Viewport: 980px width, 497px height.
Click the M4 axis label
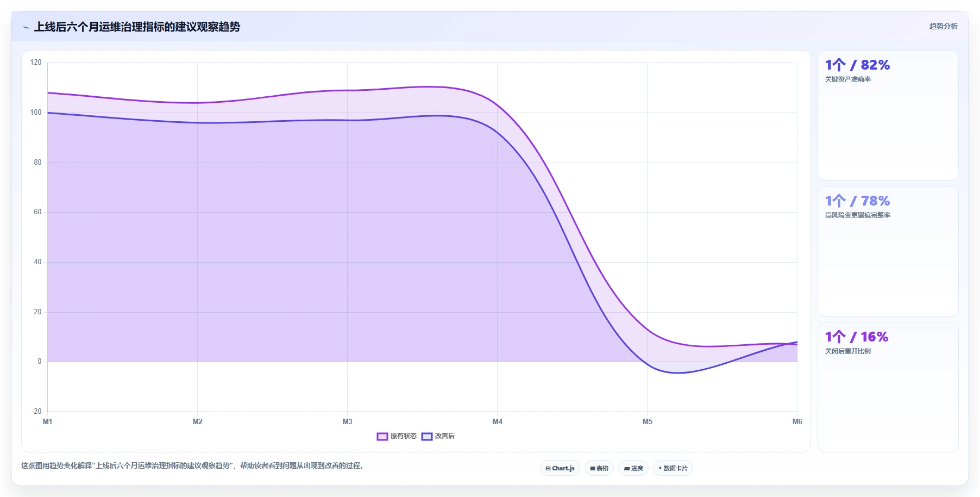point(498,421)
